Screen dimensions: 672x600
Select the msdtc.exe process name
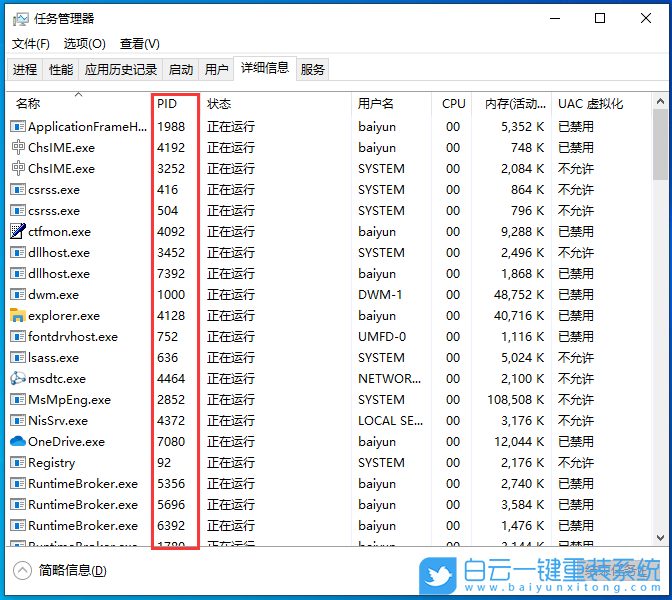(57, 379)
